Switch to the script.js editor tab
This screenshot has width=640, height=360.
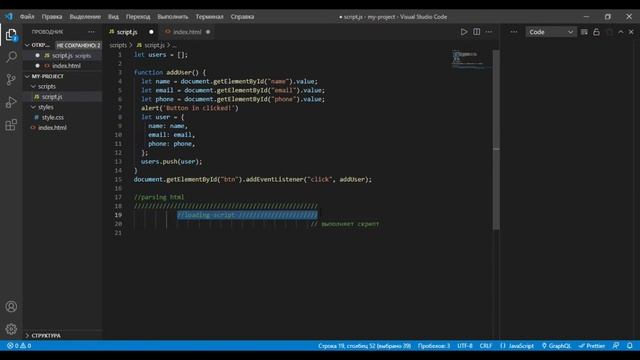tap(127, 32)
